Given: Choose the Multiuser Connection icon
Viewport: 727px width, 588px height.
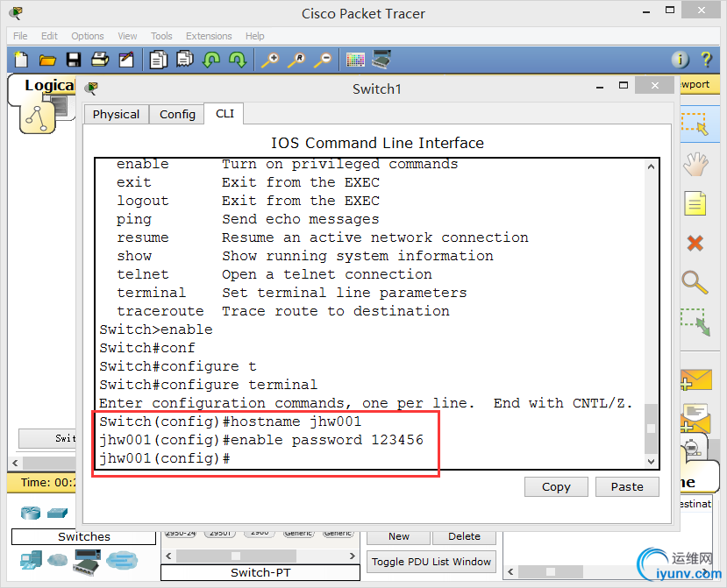Looking at the screenshot, I should tap(122, 561).
